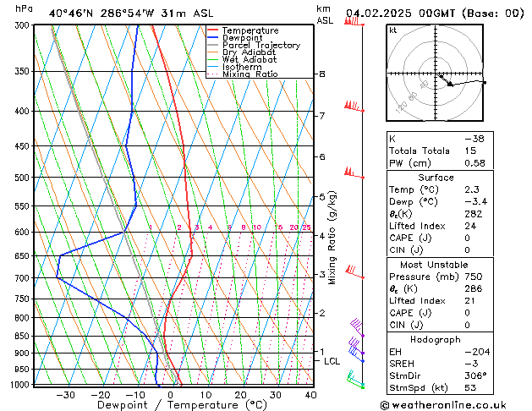Click the StmDir value 306°
The height and width of the screenshot is (411, 532).
point(475,376)
